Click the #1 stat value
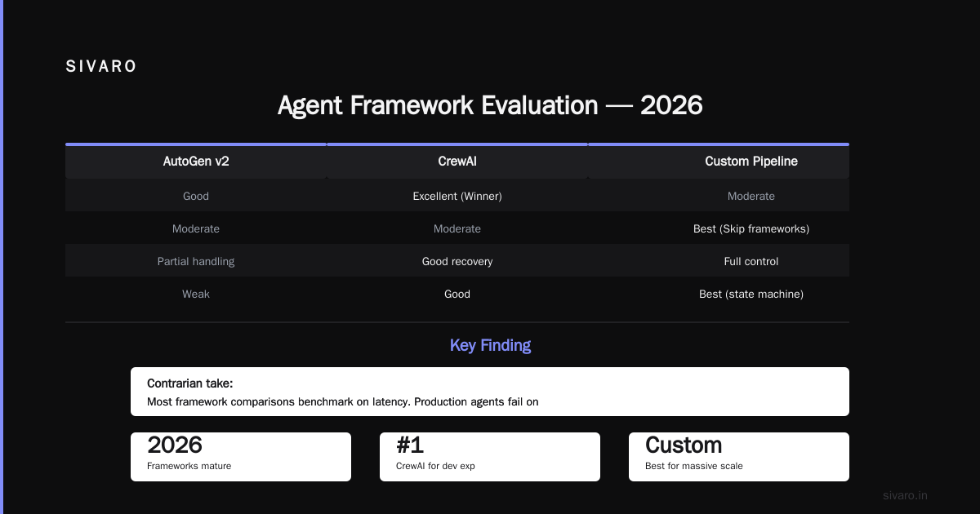 tap(410, 445)
